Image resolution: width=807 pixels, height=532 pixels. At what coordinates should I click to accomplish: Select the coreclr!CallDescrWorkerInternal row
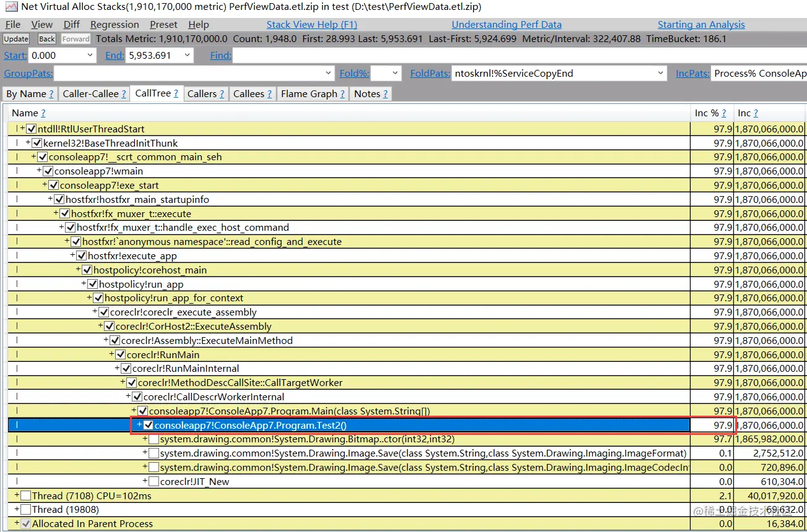tap(349, 397)
